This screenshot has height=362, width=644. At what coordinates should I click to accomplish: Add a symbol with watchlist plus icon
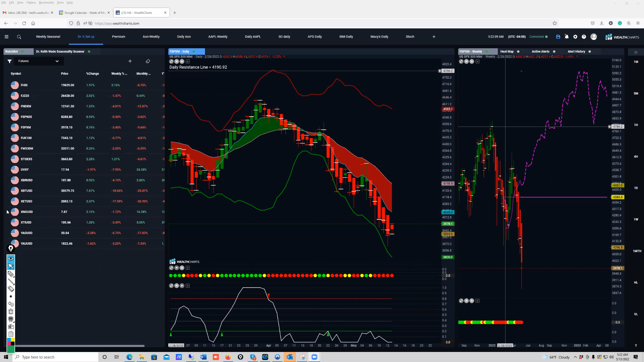(130, 61)
